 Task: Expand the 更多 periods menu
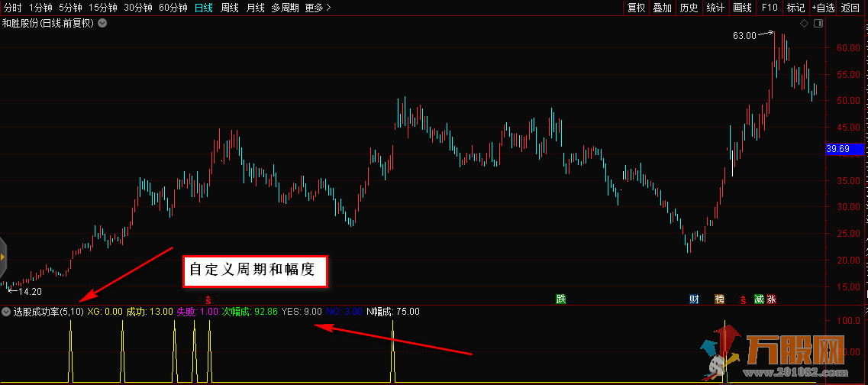(318, 8)
